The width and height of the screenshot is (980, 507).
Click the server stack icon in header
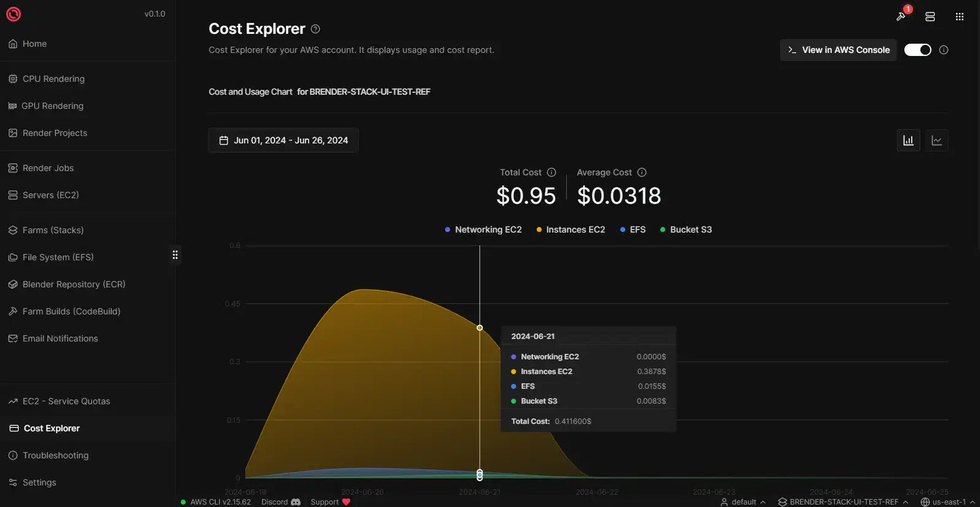click(x=930, y=17)
